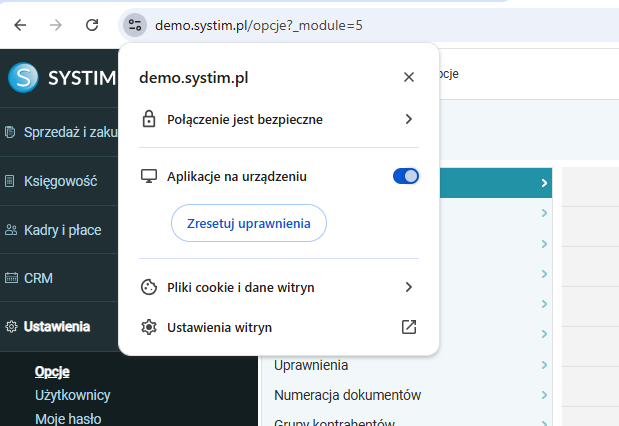Open Kadry i płace sidebar menu
This screenshot has width=619, height=426.
[60, 230]
